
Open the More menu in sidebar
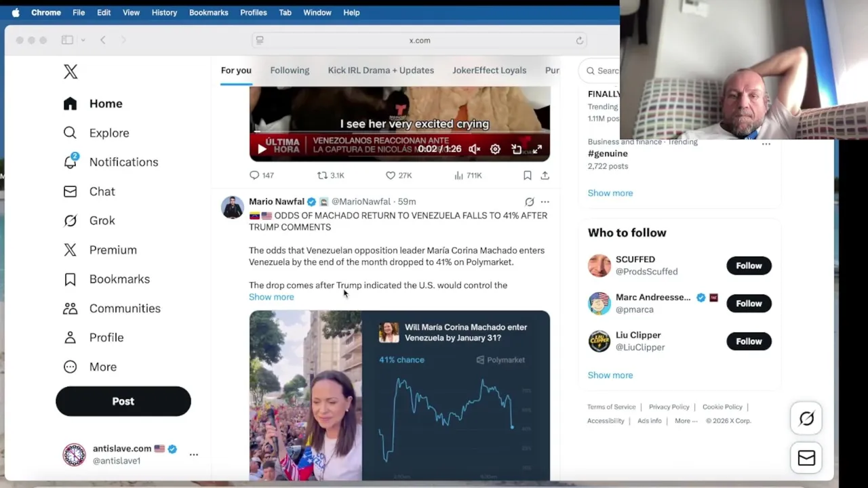pyautogui.click(x=90, y=367)
